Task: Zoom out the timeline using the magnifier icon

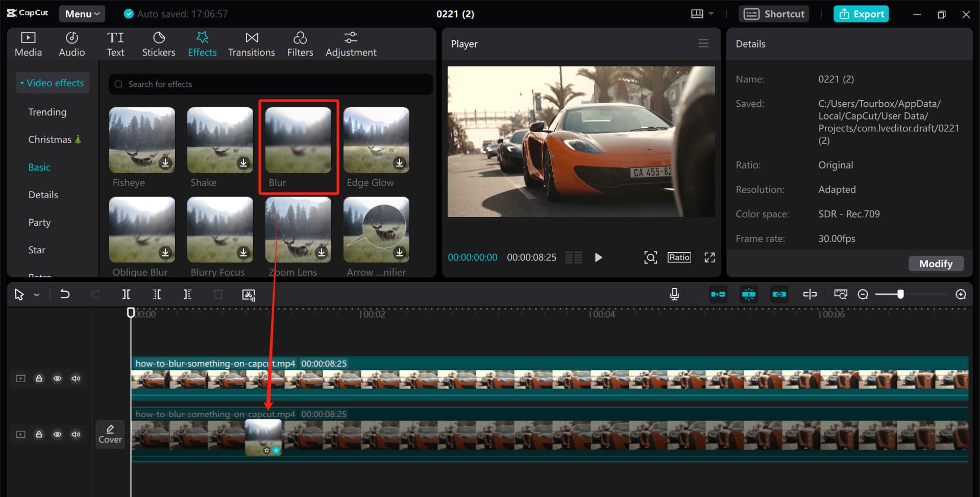Action: pyautogui.click(x=864, y=294)
